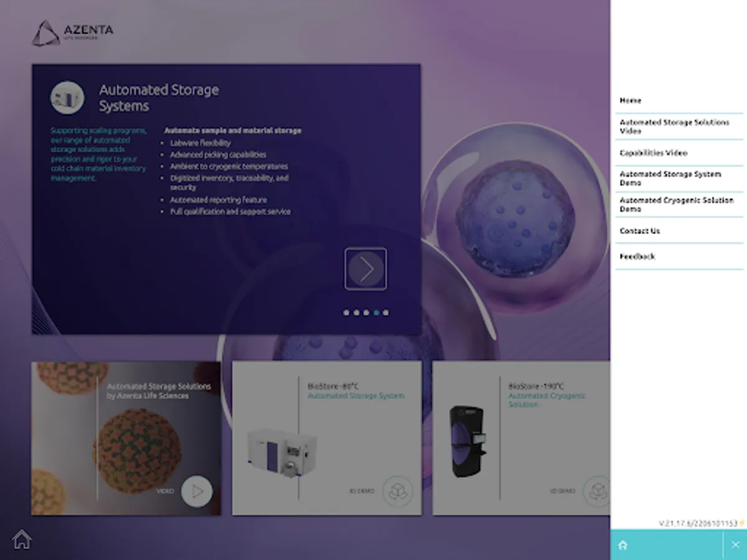Select the first carousel dot
747x560 pixels.
pos(346,313)
